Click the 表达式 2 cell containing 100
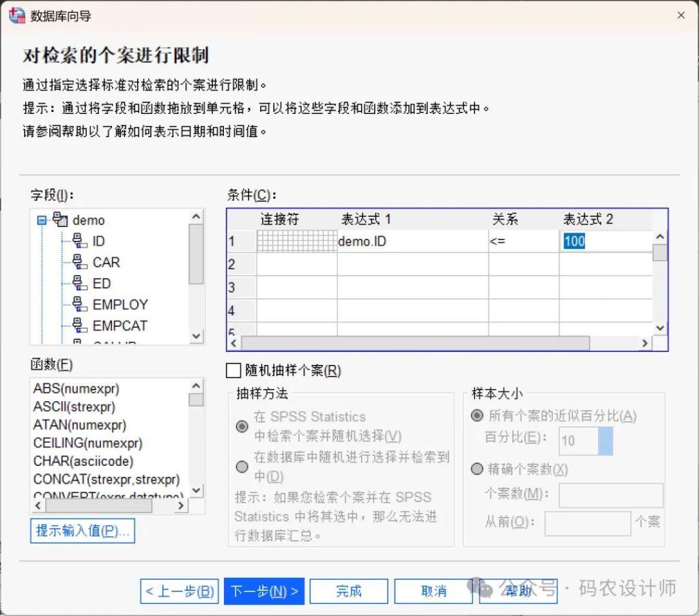Viewport: 699px width, 616px height. [604, 241]
